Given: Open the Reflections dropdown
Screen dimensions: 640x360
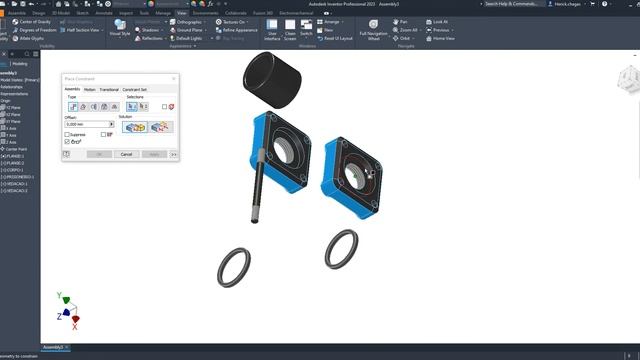Looking at the screenshot, I should coord(165,38).
